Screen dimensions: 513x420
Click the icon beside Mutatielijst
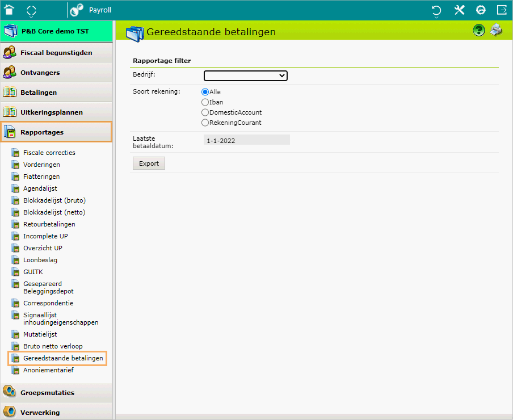click(x=15, y=334)
